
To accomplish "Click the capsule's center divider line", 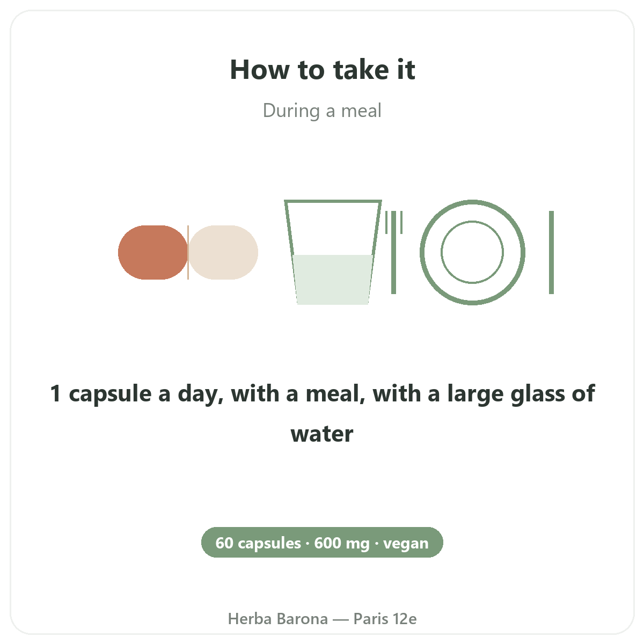I will pos(188,252).
